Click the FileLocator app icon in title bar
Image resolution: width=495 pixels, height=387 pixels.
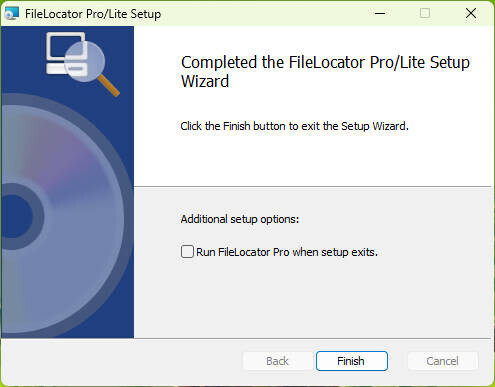tap(12, 14)
